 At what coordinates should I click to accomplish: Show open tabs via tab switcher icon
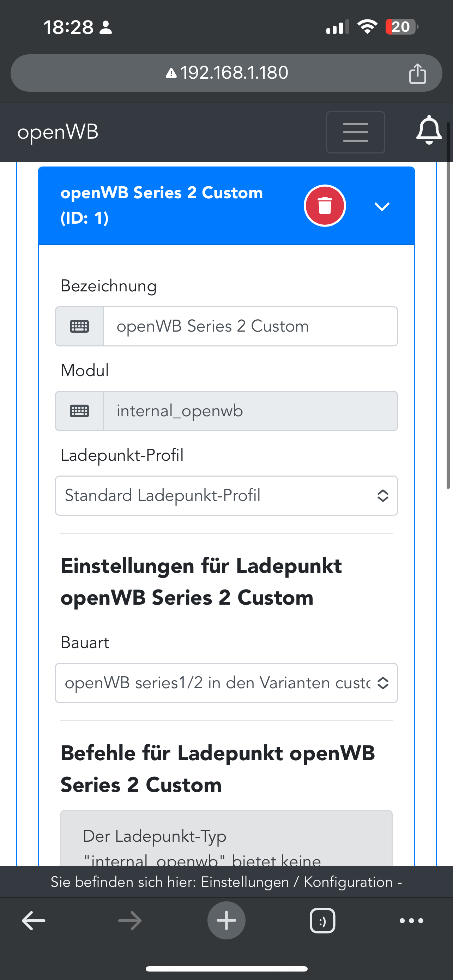point(322,921)
